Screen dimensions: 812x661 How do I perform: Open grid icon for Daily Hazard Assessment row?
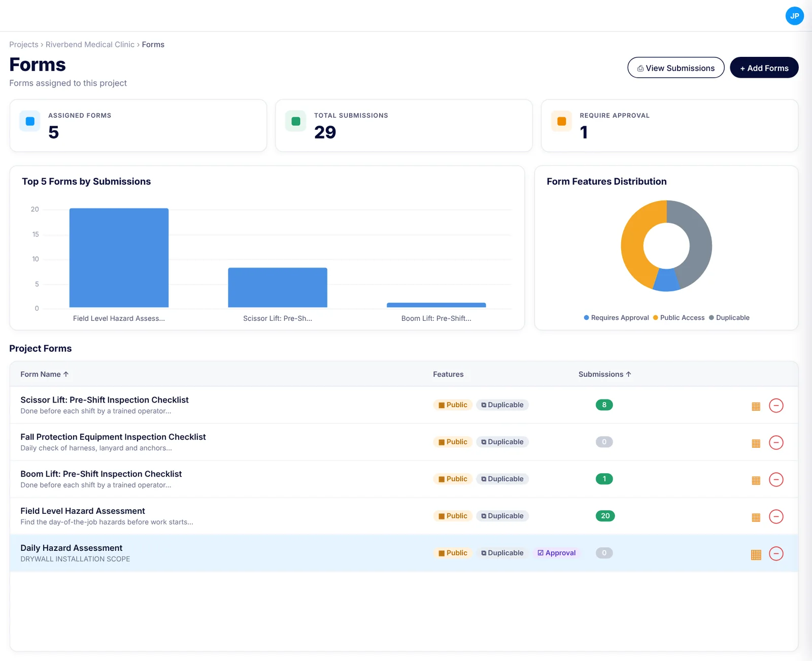coord(756,554)
